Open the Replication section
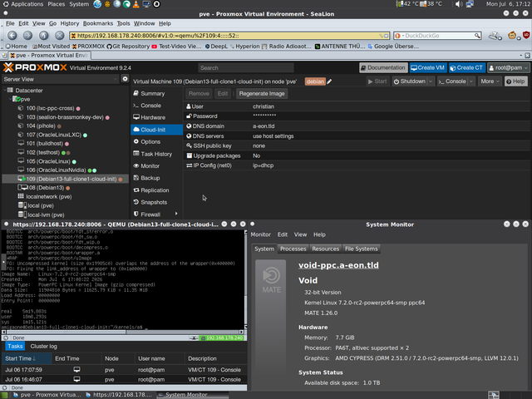Screen dimensions: 532x399 point(156,190)
